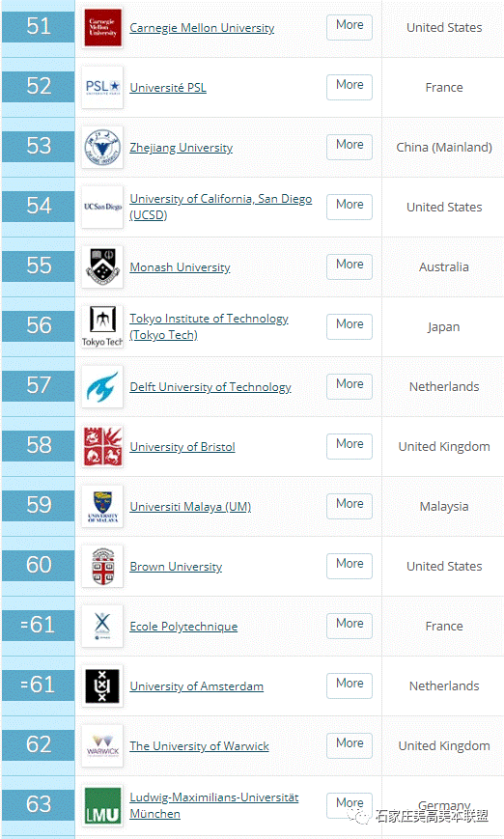Click the Tokyo Tech logo
The height and width of the screenshot is (839, 504).
pyautogui.click(x=102, y=327)
